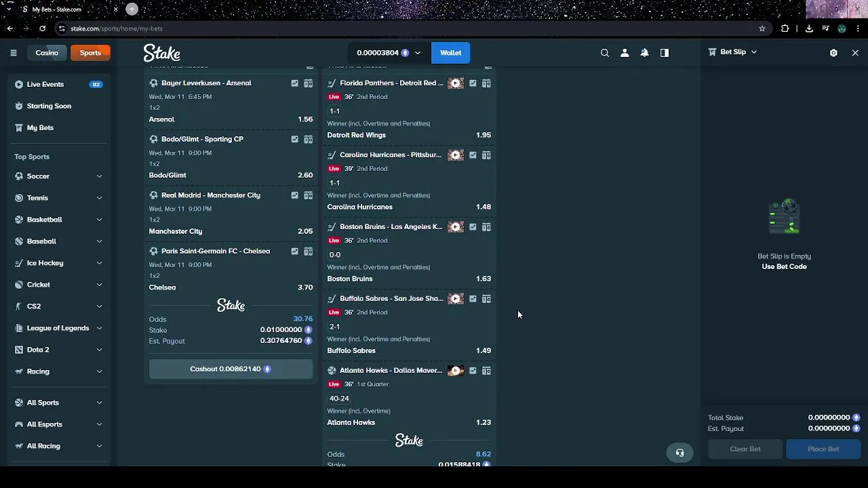The height and width of the screenshot is (488, 868).
Task: Open the hamburger menu in the Stake header
Action: 14,53
